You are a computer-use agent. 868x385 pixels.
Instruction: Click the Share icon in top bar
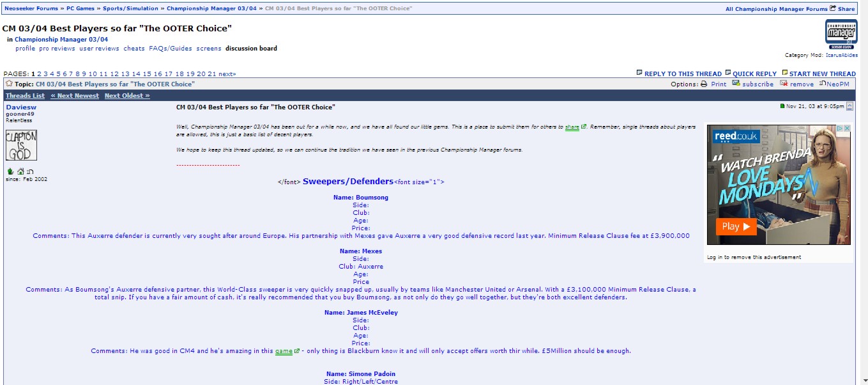coord(832,8)
